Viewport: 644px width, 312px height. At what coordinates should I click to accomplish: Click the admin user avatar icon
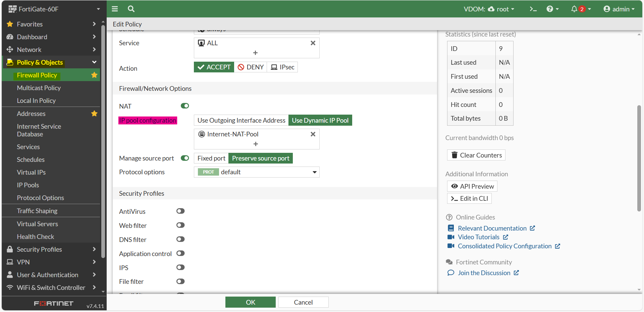[x=607, y=9]
